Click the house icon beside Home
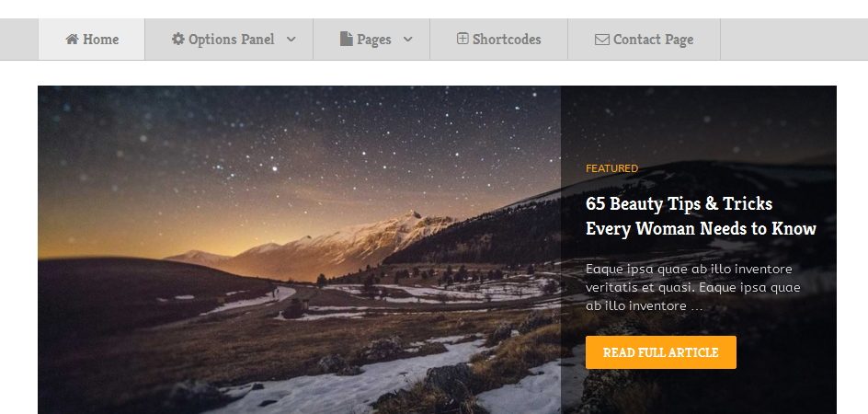Image resolution: width=868 pixels, height=414 pixels. click(72, 40)
